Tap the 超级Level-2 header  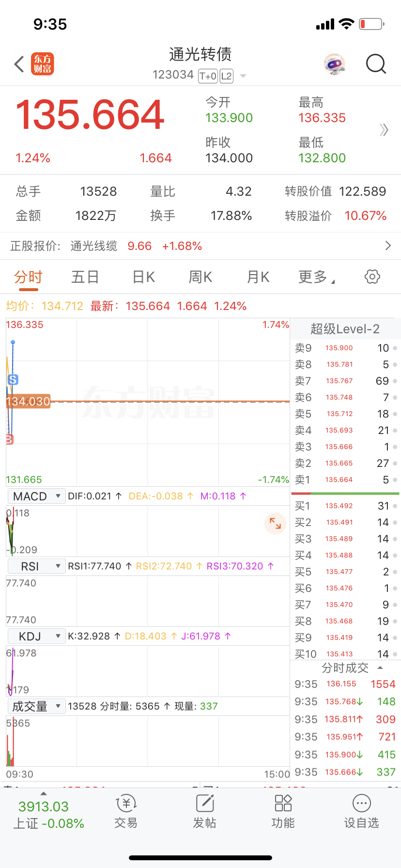345,329
